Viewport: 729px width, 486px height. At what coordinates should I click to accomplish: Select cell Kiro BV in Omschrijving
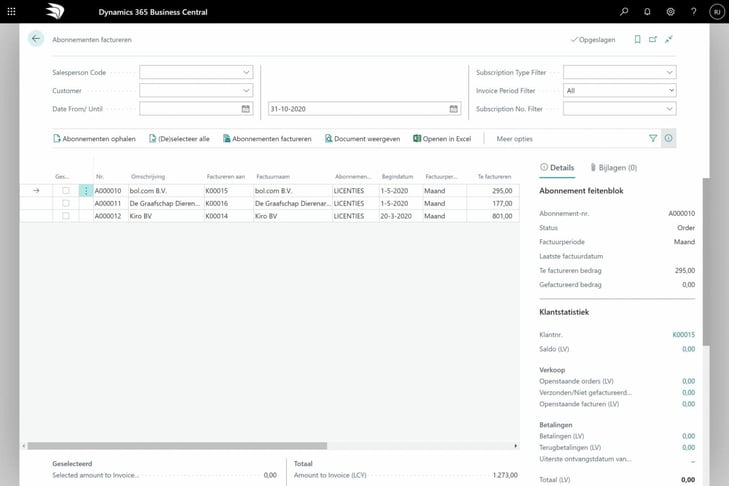click(x=166, y=216)
